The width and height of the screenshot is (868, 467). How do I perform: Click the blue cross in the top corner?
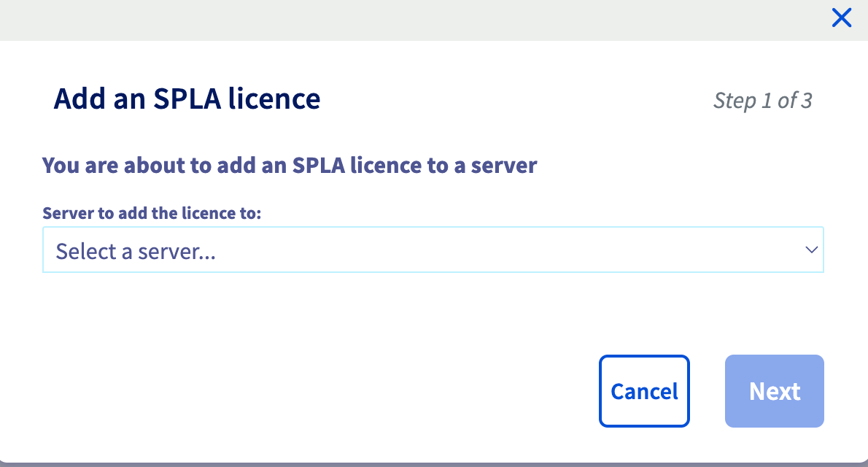[x=842, y=18]
